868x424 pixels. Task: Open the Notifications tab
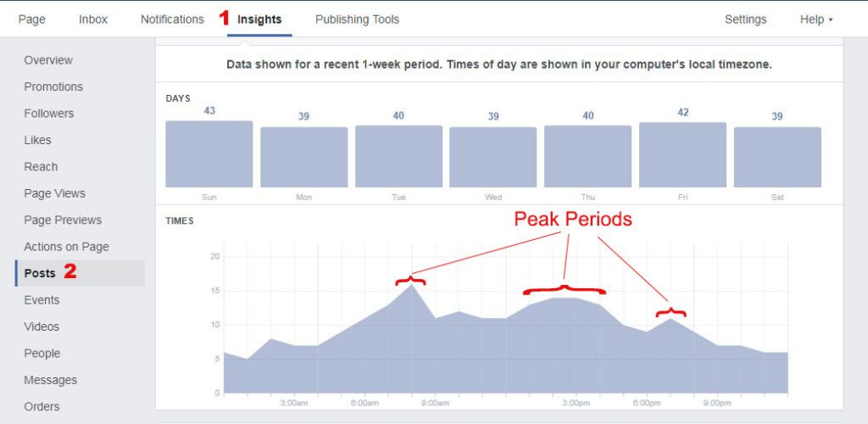[172, 20]
